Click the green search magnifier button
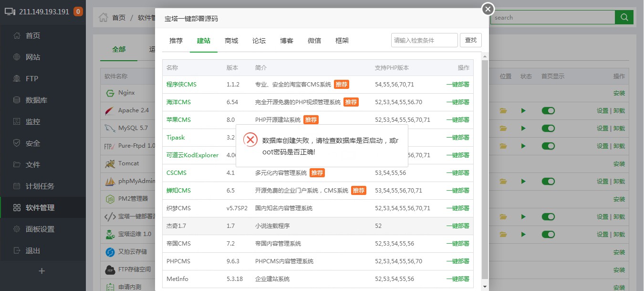The width and height of the screenshot is (644, 291). pyautogui.click(x=624, y=17)
